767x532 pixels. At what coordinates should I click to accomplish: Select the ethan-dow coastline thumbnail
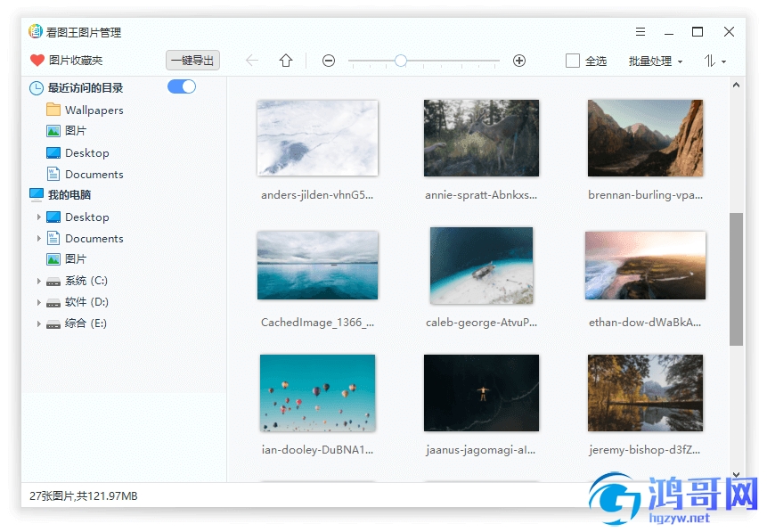pyautogui.click(x=645, y=266)
